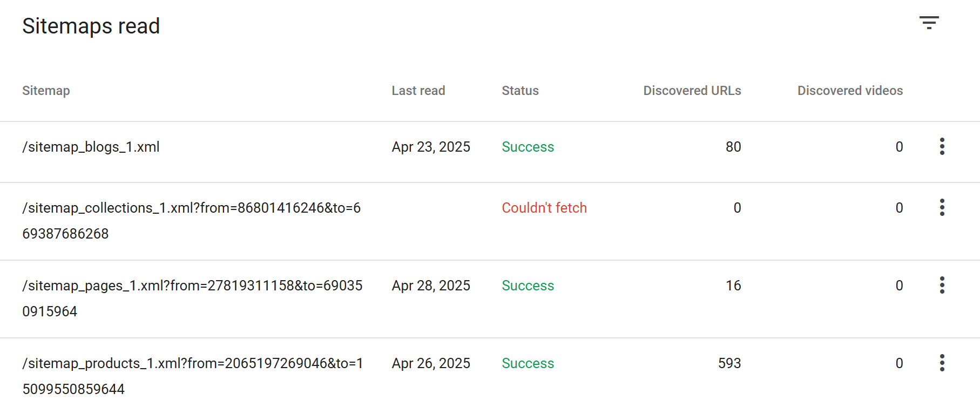
Task: Open the filter rows icon
Action: (x=929, y=23)
